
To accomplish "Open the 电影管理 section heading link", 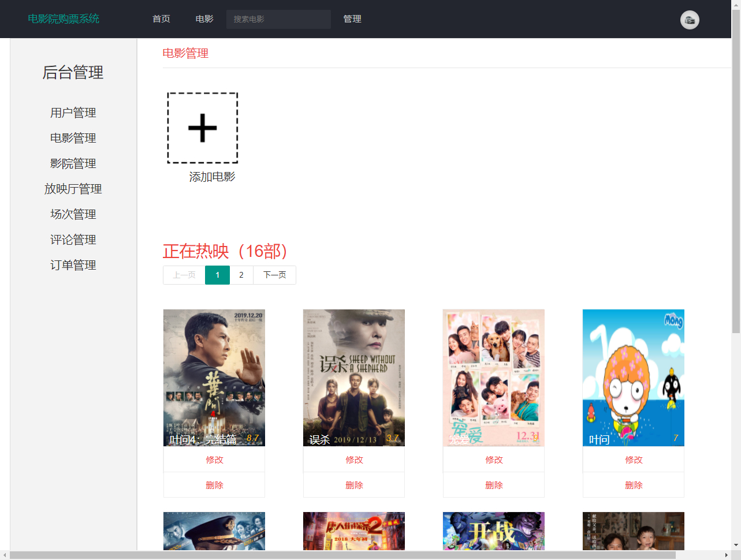I will click(185, 53).
